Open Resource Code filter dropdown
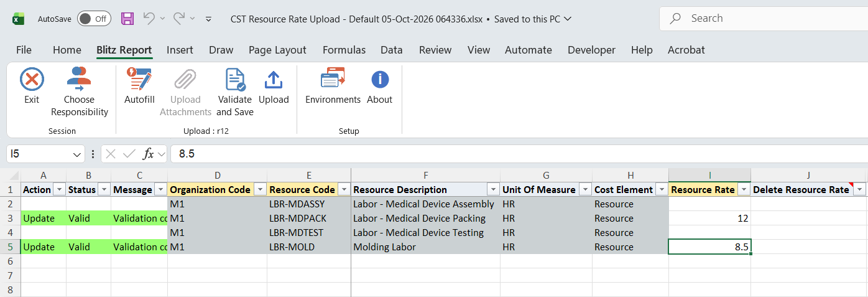This screenshot has height=297, width=868. pos(344,189)
